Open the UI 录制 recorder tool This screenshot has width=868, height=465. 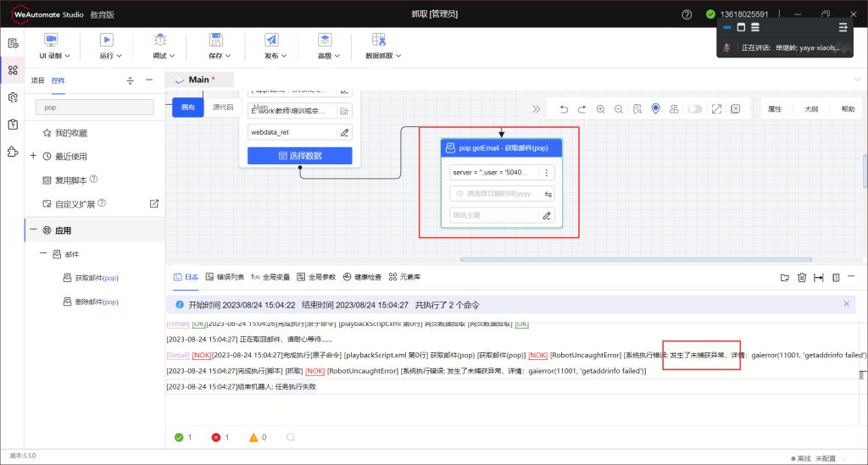point(51,40)
